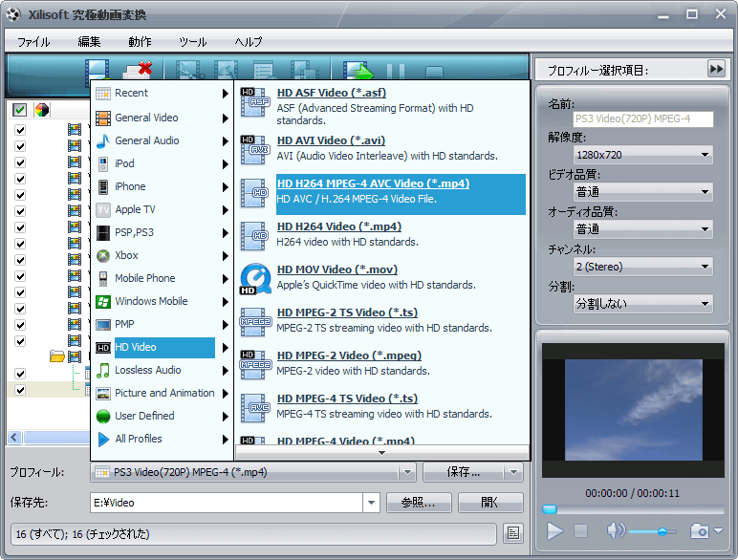Open the 保存先 destination path dropdown arrow
Viewport: 738px width, 560px height.
[x=371, y=503]
